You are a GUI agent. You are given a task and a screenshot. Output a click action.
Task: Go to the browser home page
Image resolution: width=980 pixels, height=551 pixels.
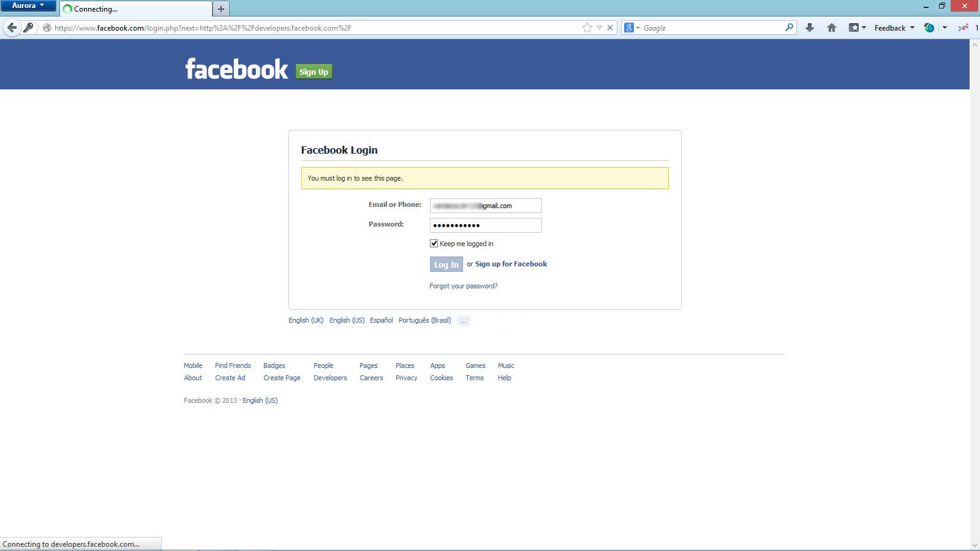pyautogui.click(x=832, y=28)
